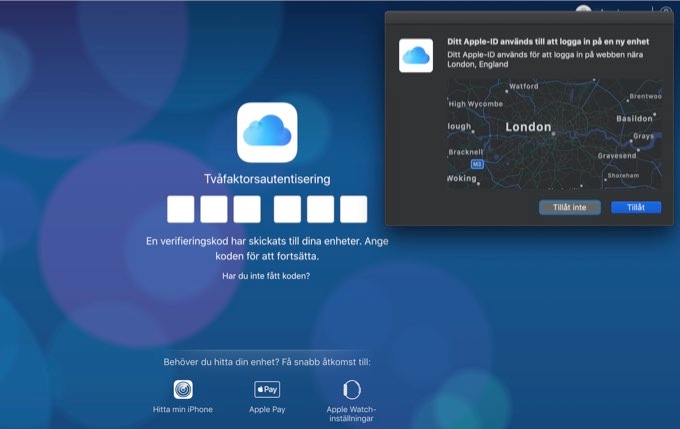The height and width of the screenshot is (429, 680).
Task: Click the sixth verification code digit box
Action: [354, 209]
